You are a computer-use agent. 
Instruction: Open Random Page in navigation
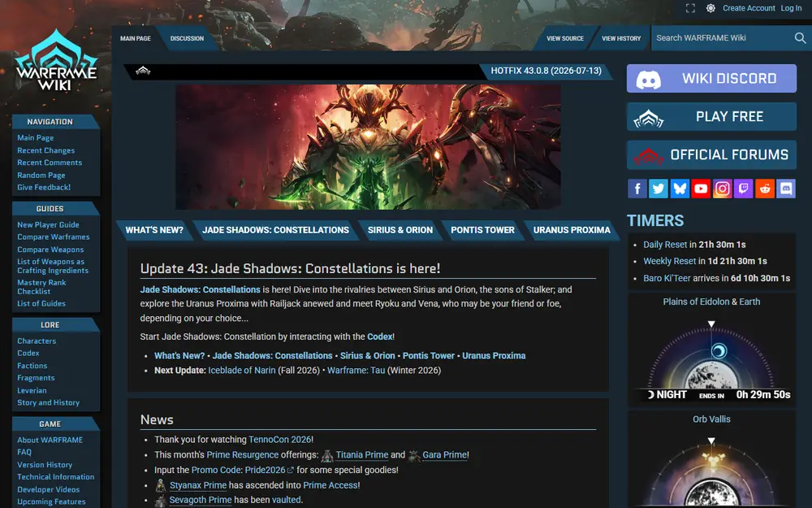pos(41,176)
